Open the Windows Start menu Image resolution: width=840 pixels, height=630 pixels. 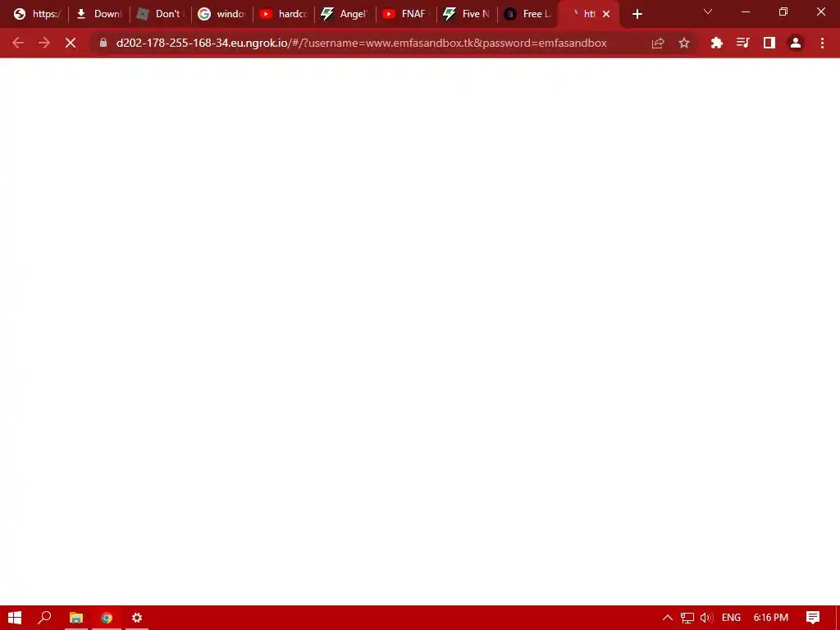pyautogui.click(x=15, y=618)
